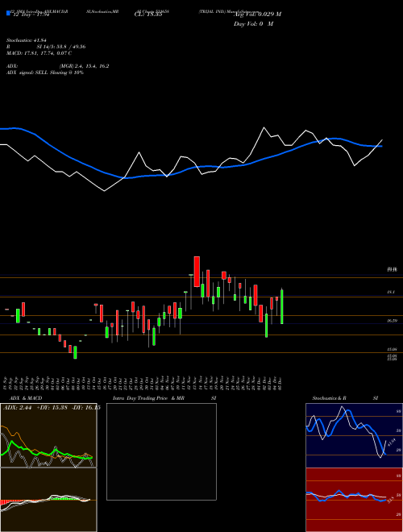Viewport: 403px width, 532px height.
Task: Click the '12 Day = 17.94' label
Action: [31, 15]
